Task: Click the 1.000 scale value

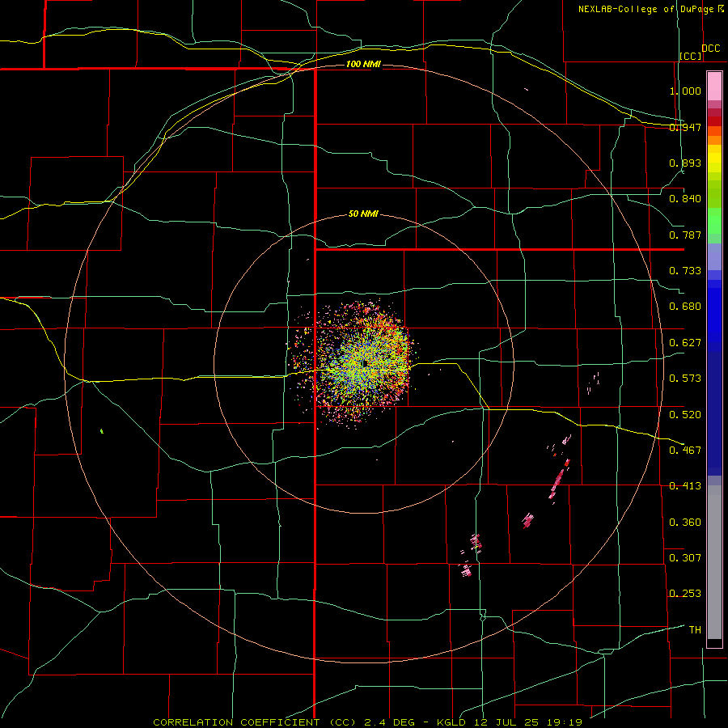Action: [x=685, y=91]
